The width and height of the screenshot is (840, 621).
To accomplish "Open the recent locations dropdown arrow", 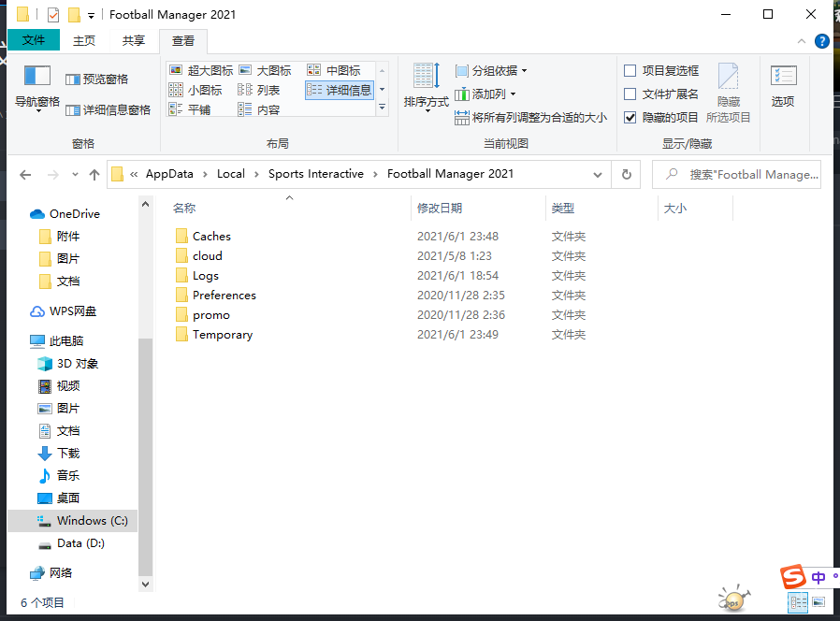I will [75, 175].
